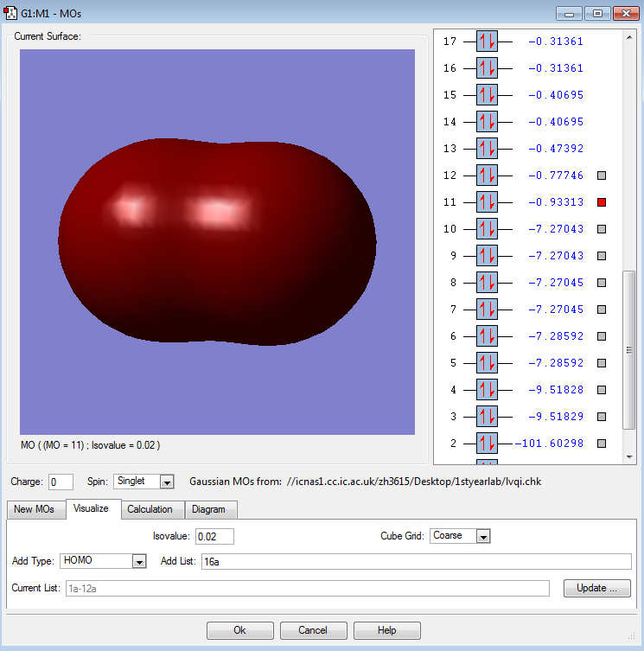
Task: Select energy value -7.28592 of MO 6
Action: 556,336
